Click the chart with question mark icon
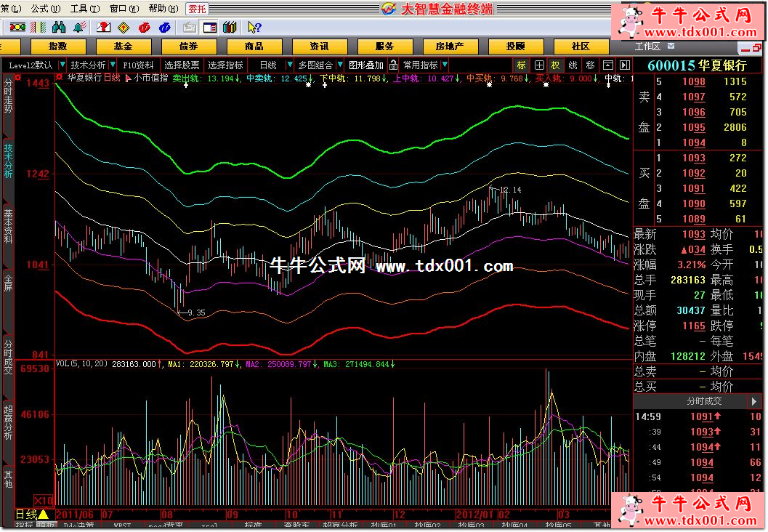The width and height of the screenshot is (768, 532). [103, 28]
